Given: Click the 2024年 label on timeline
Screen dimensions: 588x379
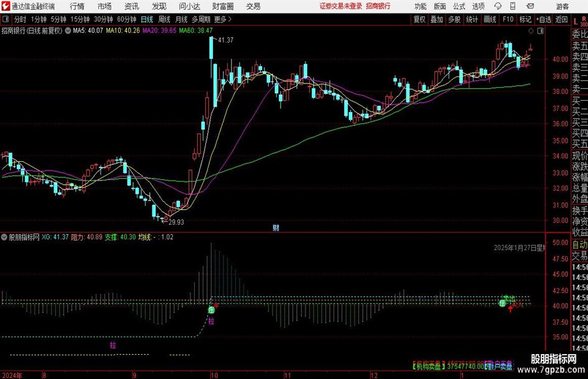Looking at the screenshot, I should pyautogui.click(x=12, y=375).
